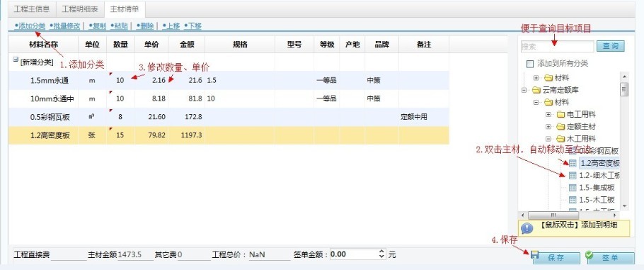Click the 规格 column header
The height and width of the screenshot is (270, 644).
click(x=240, y=45)
